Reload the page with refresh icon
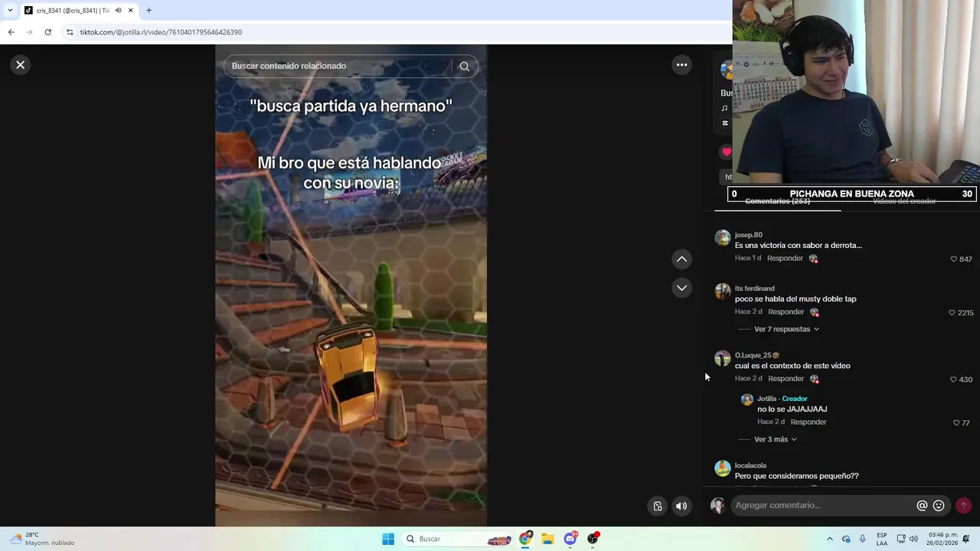This screenshot has width=980, height=551. [47, 32]
